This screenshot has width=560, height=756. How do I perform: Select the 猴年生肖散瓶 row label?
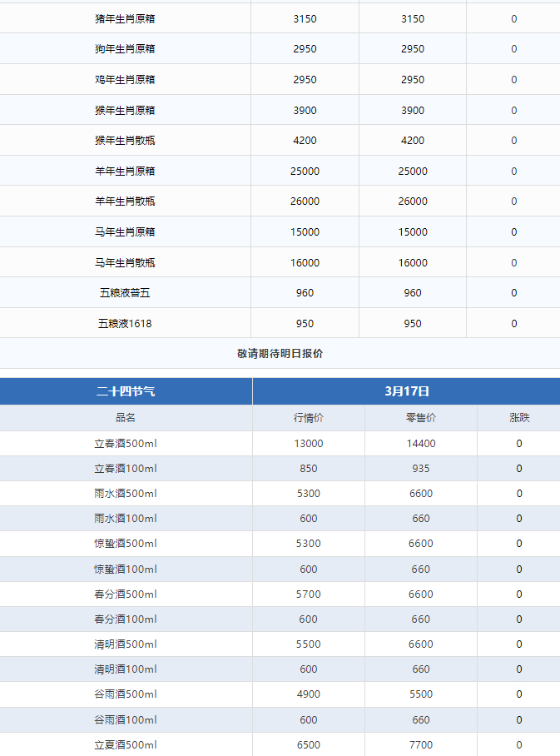point(125,141)
